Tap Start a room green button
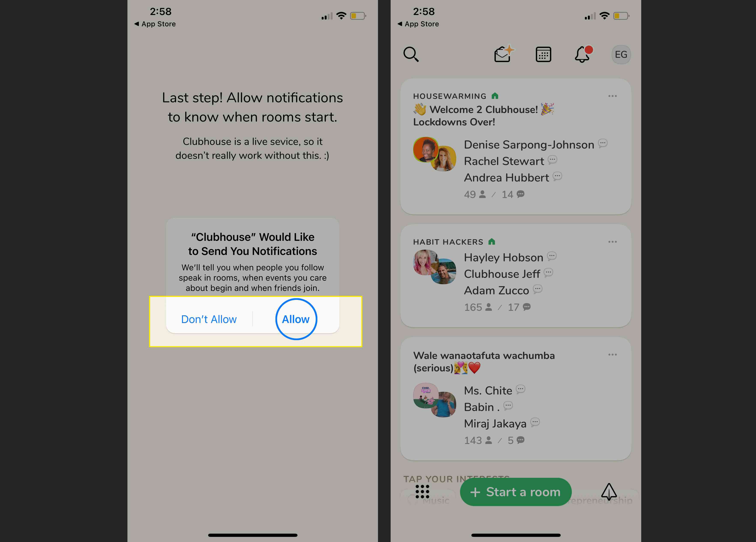 click(x=515, y=491)
